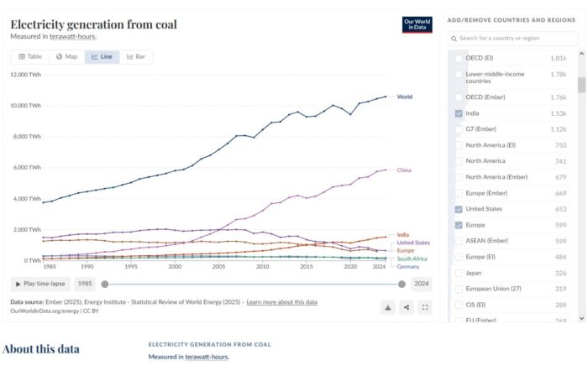The height and width of the screenshot is (371, 588).
Task: Switch to the Table view tab
Action: (x=30, y=56)
